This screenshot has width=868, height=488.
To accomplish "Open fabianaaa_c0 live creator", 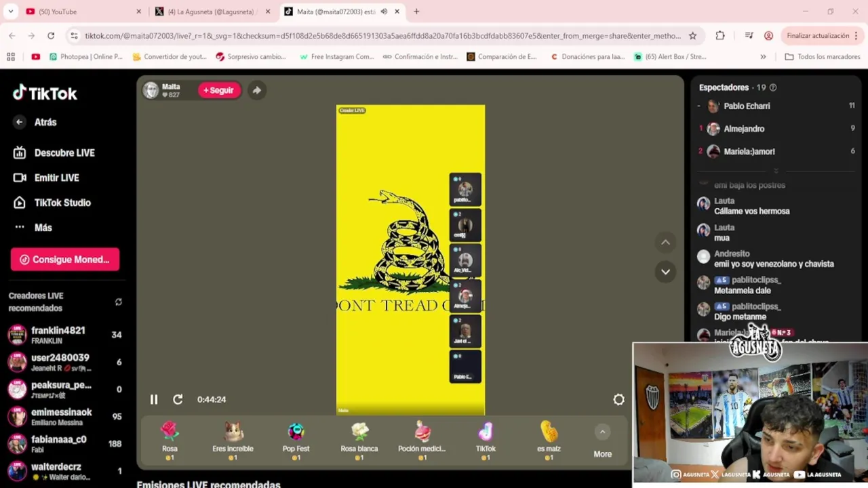I will 64,443.
